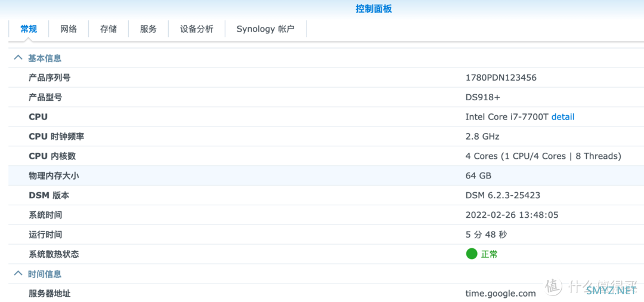Click the time.google.com server address

[x=501, y=294]
